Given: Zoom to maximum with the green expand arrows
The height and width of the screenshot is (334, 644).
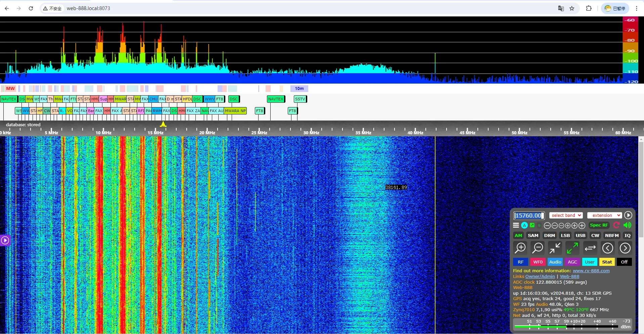Looking at the screenshot, I should tap(572, 248).
